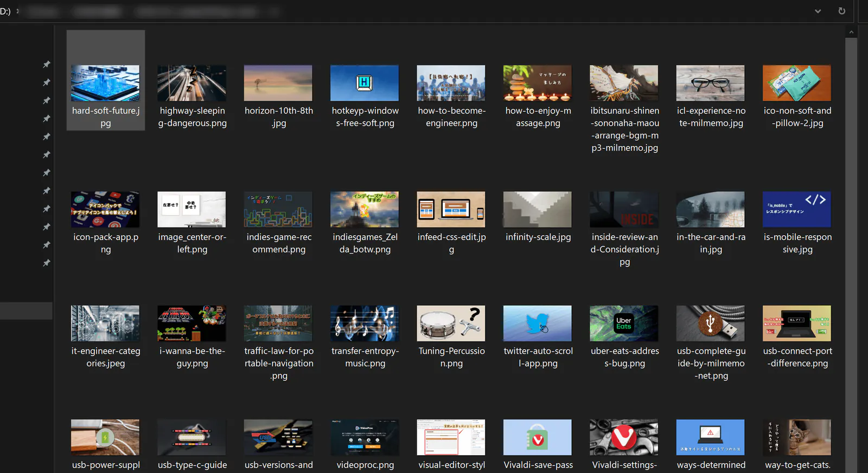Open how-to-become-engineer.png thumbnail
The width and height of the screenshot is (868, 473).
click(x=451, y=83)
